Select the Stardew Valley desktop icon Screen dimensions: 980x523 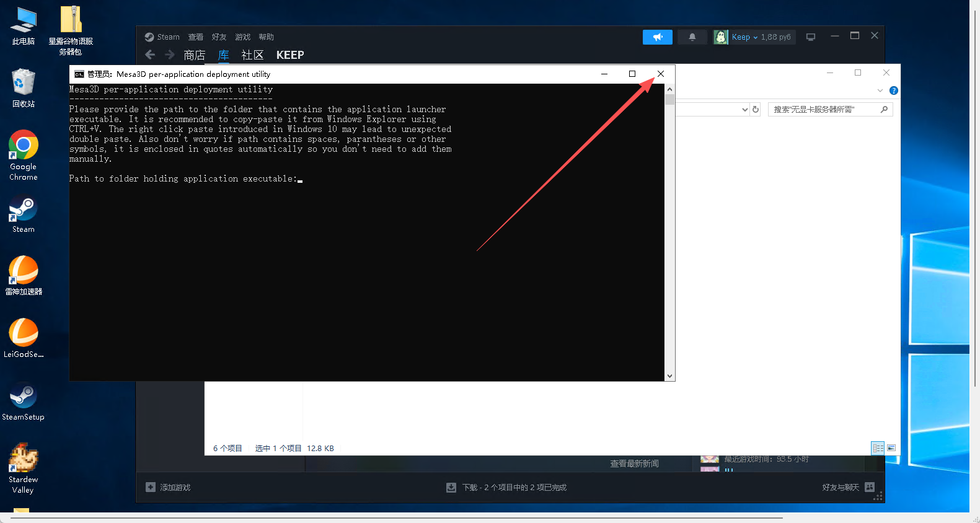24,468
